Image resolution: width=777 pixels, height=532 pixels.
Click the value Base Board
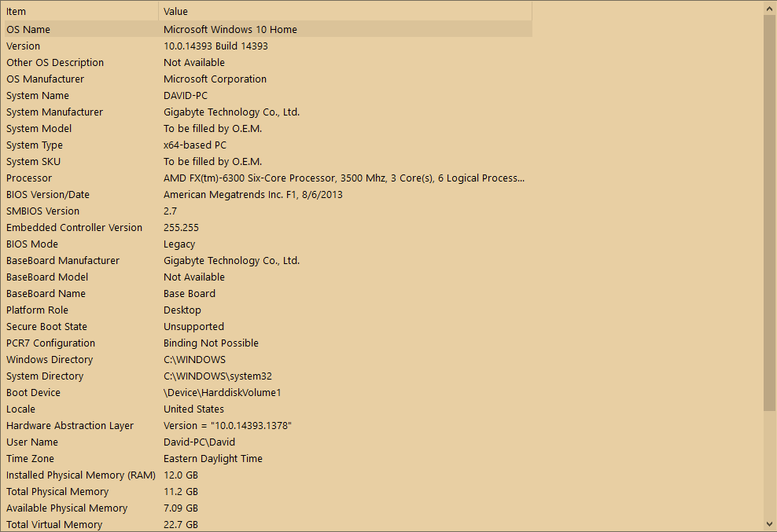190,294
